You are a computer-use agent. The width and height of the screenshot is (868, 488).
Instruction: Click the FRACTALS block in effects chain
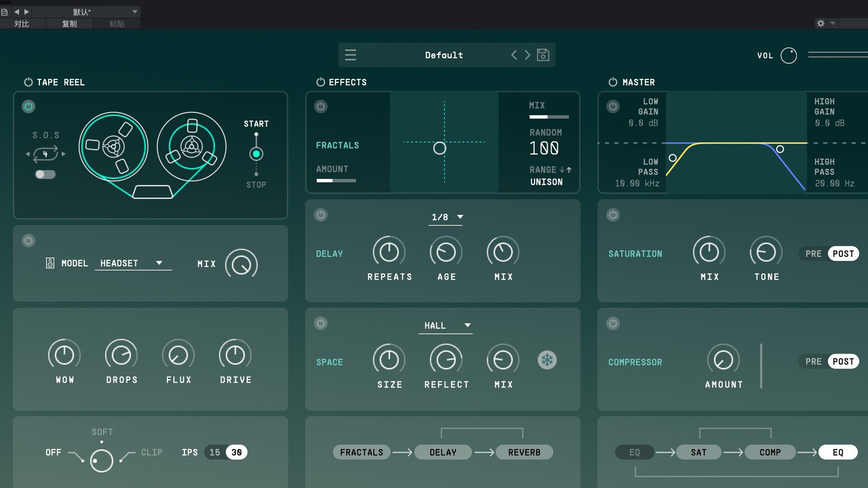[x=361, y=452]
